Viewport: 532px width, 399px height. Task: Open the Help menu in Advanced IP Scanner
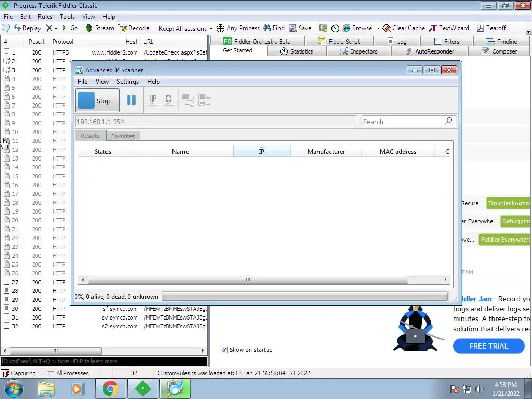[x=153, y=82]
